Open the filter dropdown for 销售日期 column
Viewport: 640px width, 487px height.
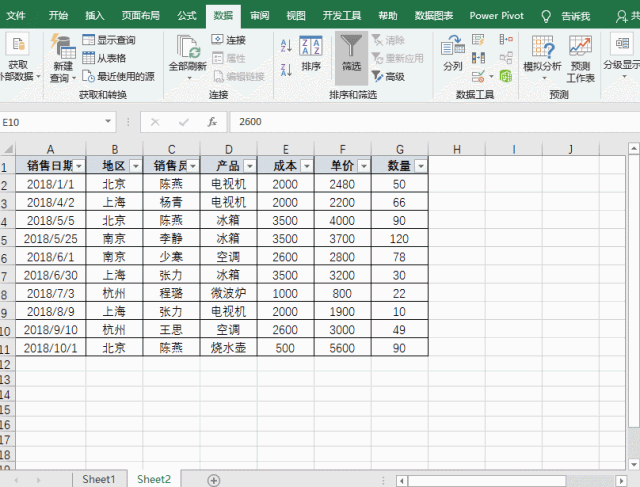tap(79, 166)
